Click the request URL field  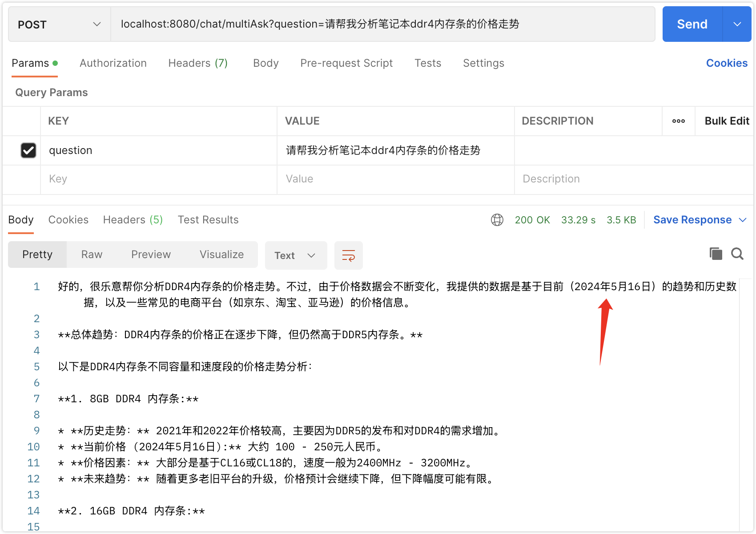pyautogui.click(x=382, y=24)
